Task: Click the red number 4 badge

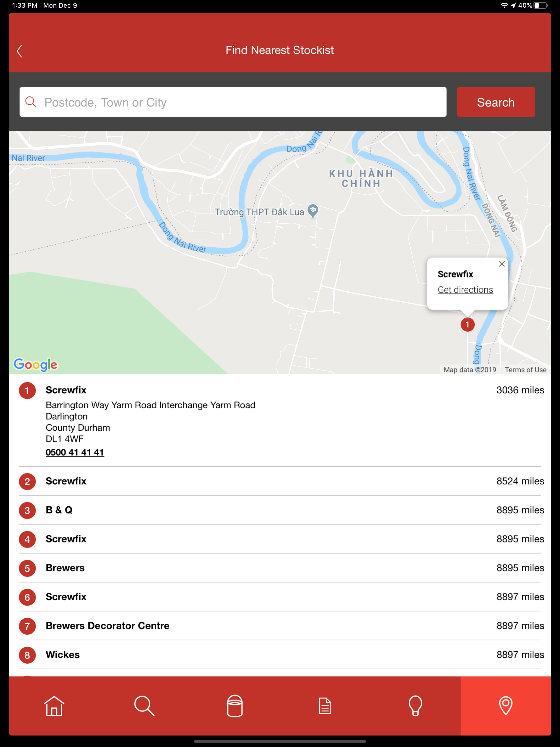Action: point(27,539)
